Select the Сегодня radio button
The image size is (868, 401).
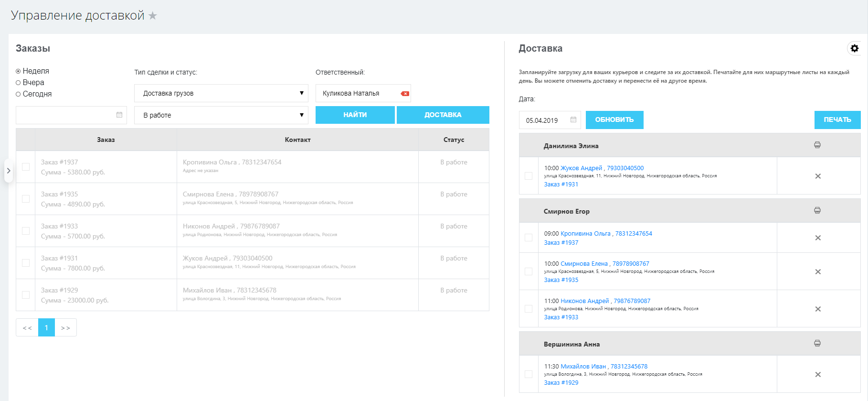pyautogui.click(x=18, y=94)
